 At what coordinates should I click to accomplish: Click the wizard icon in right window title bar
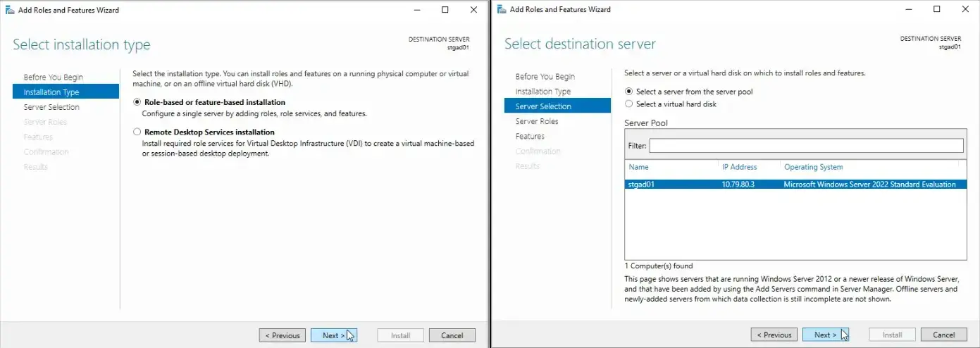pyautogui.click(x=502, y=9)
